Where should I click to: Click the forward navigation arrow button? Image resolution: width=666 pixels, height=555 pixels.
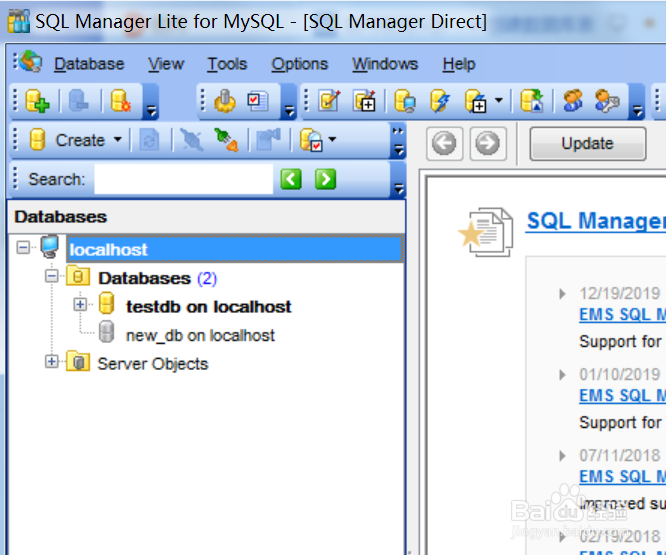click(488, 144)
